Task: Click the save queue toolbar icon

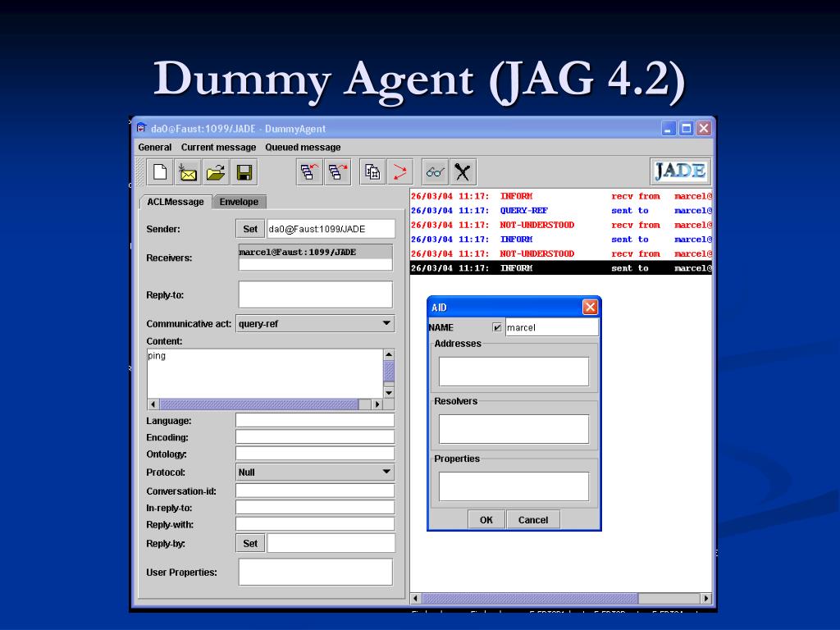Action: coord(337,172)
